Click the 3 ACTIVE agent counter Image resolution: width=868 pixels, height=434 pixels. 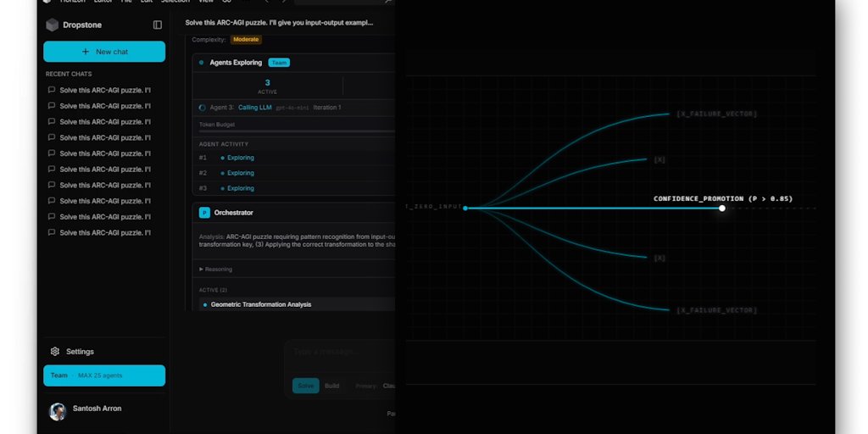(x=267, y=86)
